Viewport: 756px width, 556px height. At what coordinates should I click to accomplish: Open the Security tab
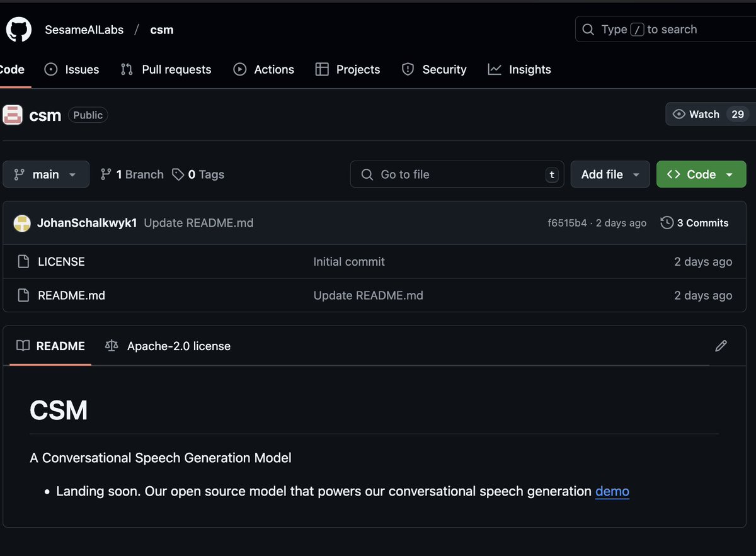point(433,69)
